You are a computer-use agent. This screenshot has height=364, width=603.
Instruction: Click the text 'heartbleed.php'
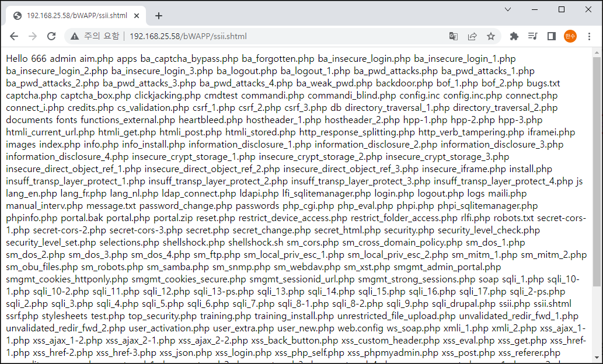(x=211, y=120)
